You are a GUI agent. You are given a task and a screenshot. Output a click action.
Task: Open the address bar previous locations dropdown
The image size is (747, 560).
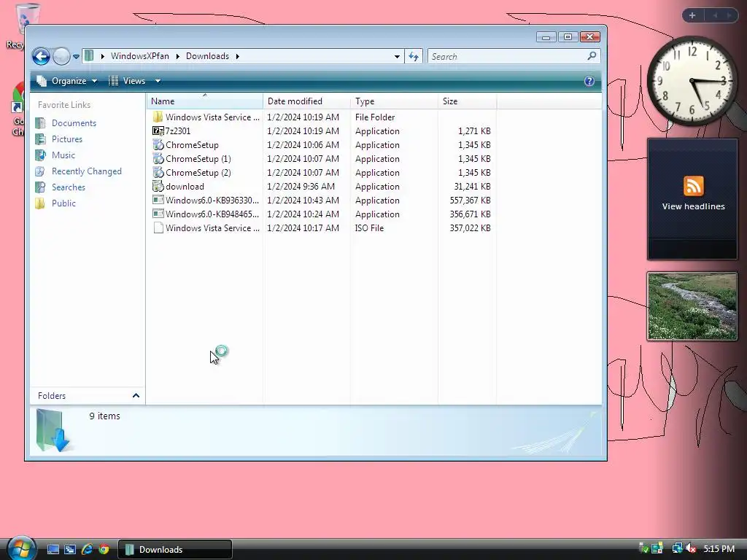[x=396, y=56]
